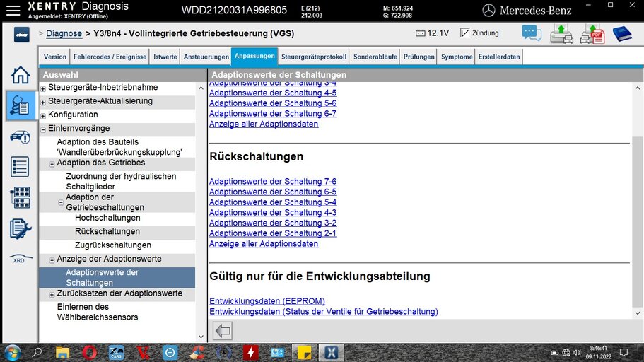Open the vehicle warning sidebar icon
The image size is (644, 362).
[20, 137]
